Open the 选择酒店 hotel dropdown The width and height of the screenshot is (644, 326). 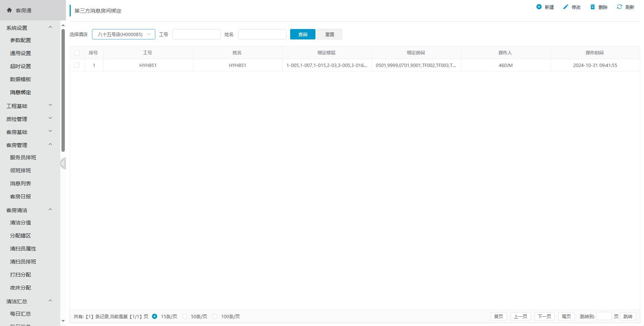point(123,34)
